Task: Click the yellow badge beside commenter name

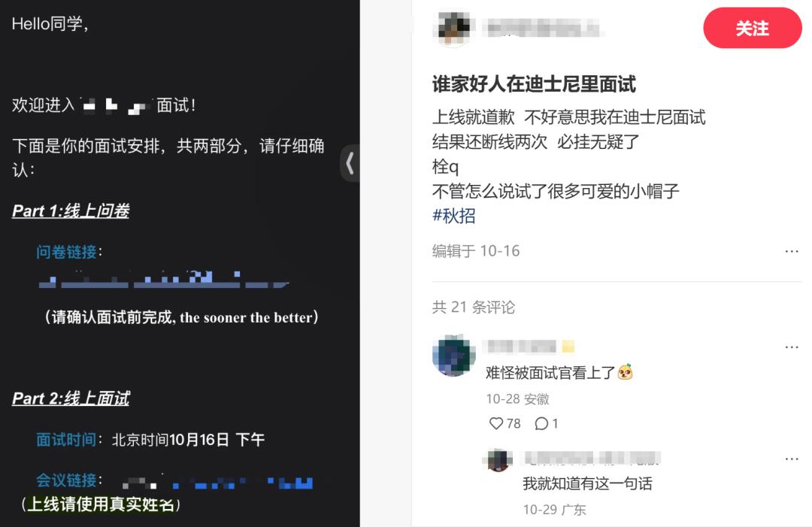Action: click(568, 347)
